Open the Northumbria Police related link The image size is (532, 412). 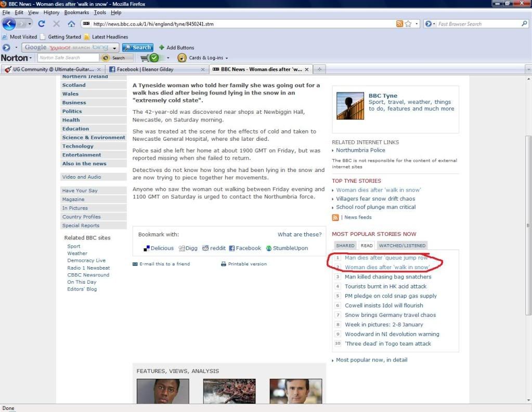(x=360, y=150)
